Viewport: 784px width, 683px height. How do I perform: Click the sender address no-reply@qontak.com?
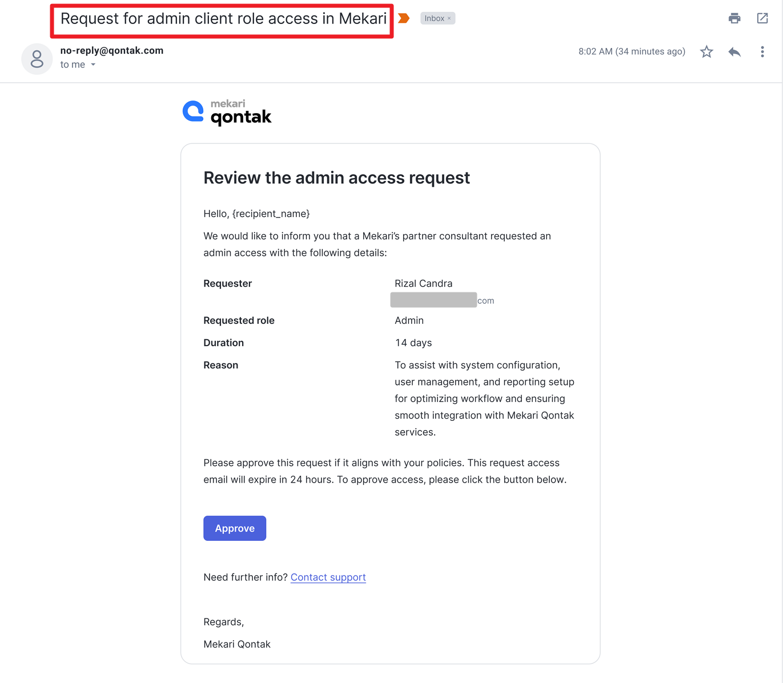(x=112, y=50)
